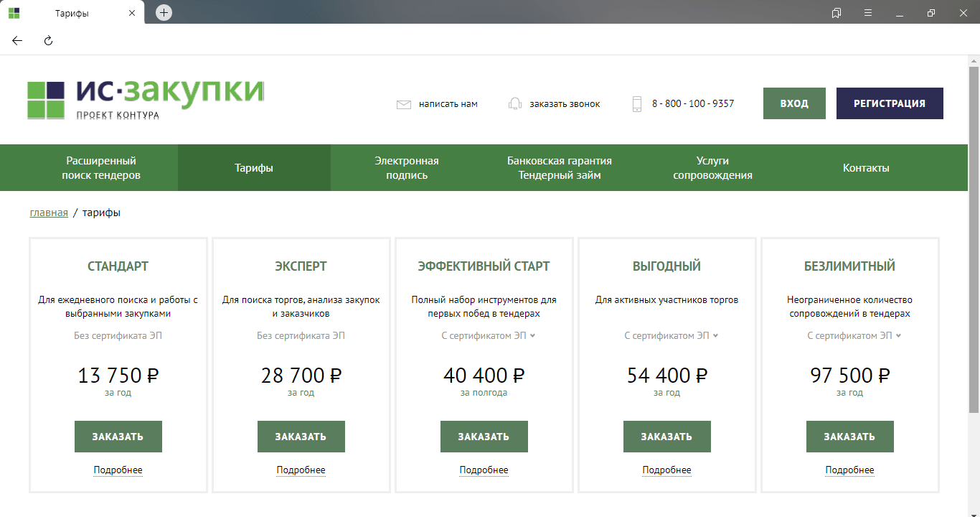Click the 'ВХОД' button
Viewport: 980px width, 517px height.
tap(794, 103)
